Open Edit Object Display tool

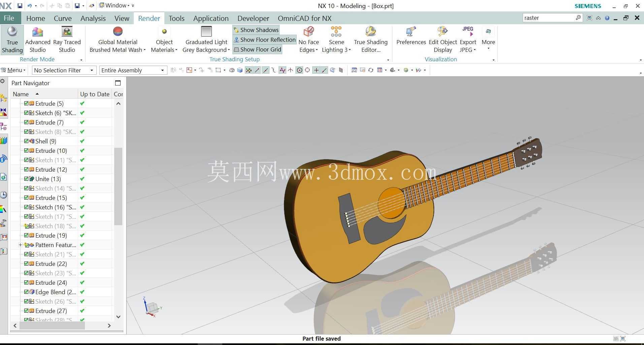point(443,40)
